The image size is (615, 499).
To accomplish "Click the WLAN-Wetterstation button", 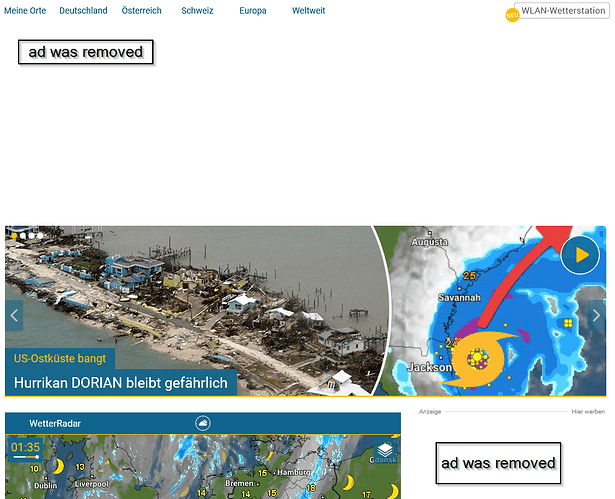I will tap(562, 11).
